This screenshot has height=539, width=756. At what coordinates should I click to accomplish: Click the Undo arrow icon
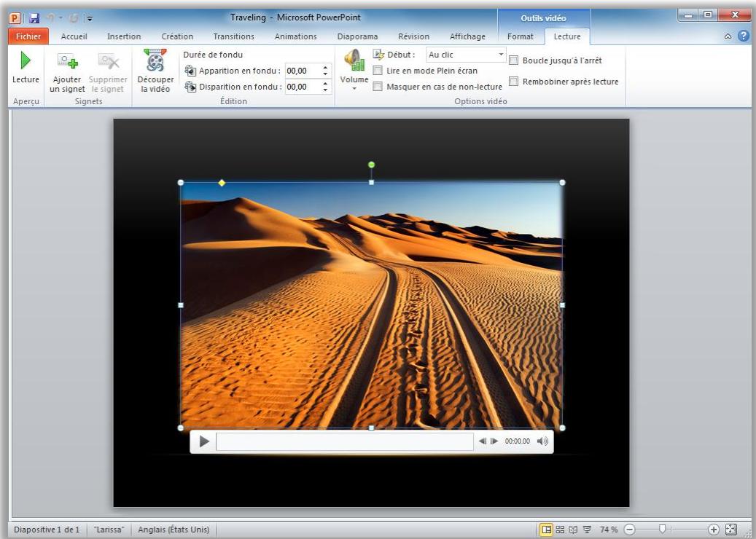(x=50, y=18)
